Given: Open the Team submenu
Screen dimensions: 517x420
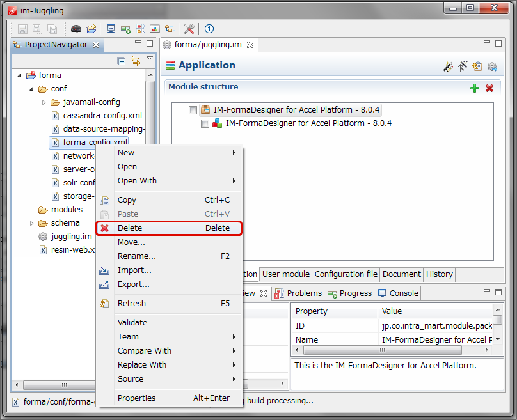Looking at the screenshot, I should coord(177,337).
